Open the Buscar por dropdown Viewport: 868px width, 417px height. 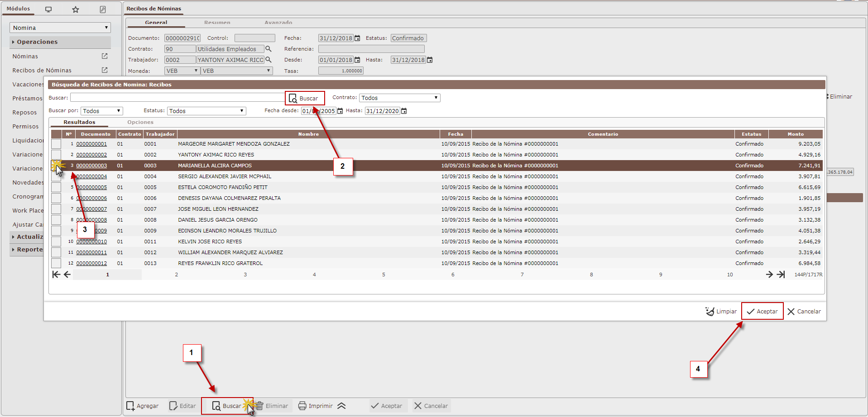102,111
